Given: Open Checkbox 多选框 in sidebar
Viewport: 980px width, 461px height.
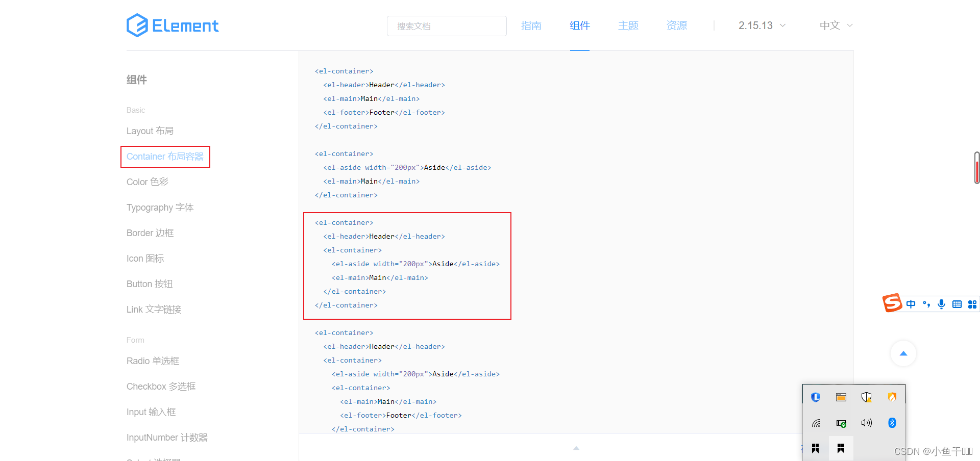Looking at the screenshot, I should pyautogui.click(x=161, y=387).
